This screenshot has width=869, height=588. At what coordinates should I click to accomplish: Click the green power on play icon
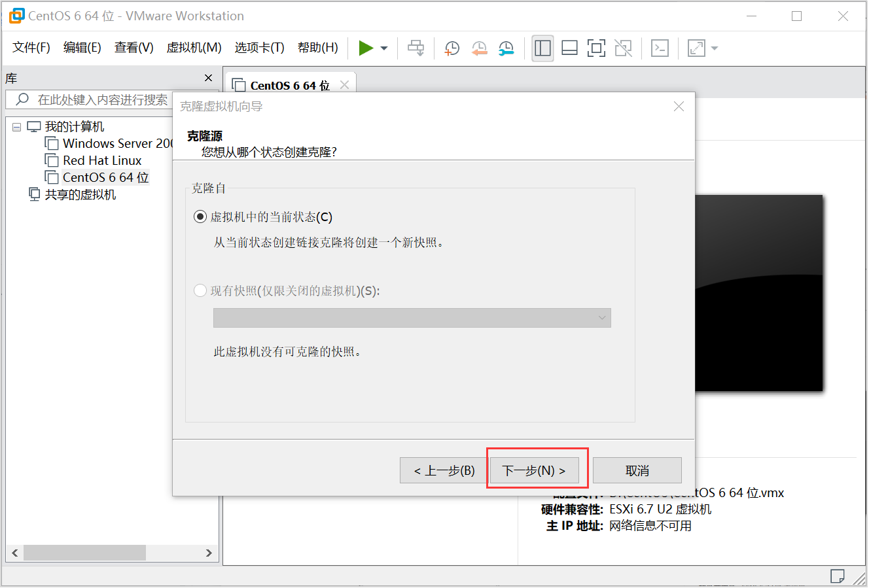coord(366,48)
